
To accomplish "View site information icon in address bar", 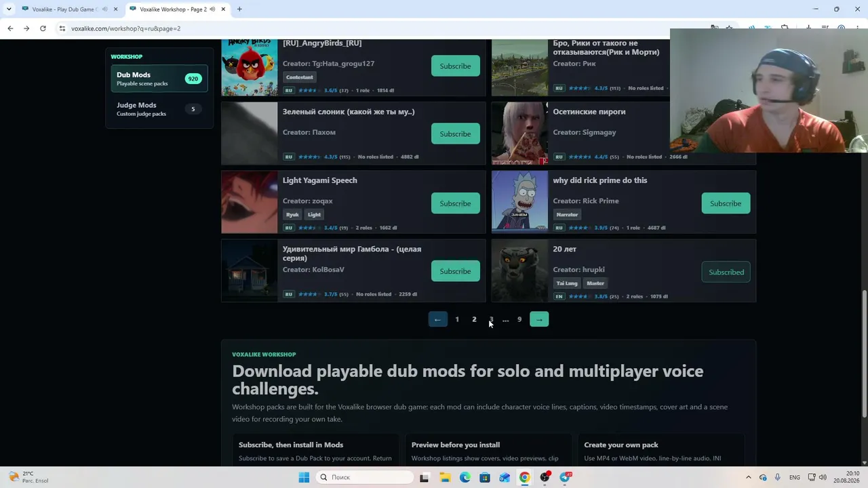I will click(x=62, y=28).
